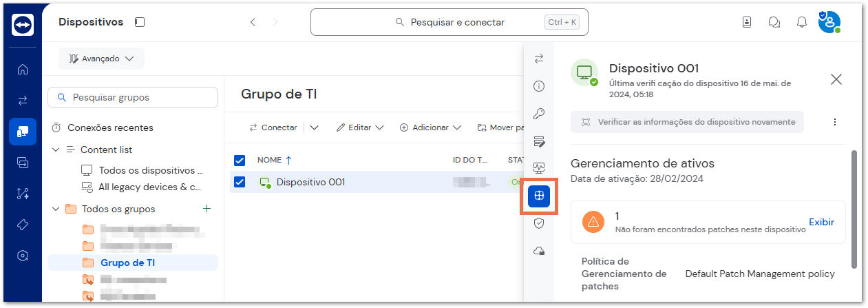Collapse the Content list tree section

[x=56, y=150]
